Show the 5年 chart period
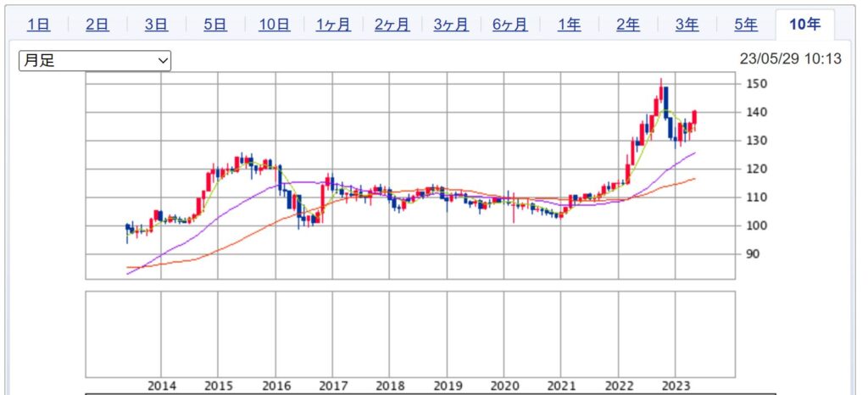The height and width of the screenshot is (395, 868). click(x=746, y=25)
